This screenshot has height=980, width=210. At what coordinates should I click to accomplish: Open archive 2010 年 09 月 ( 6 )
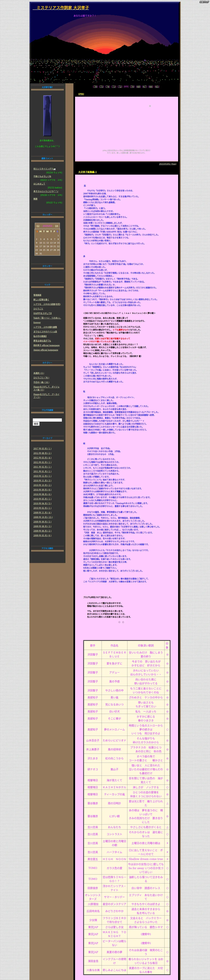42,490
